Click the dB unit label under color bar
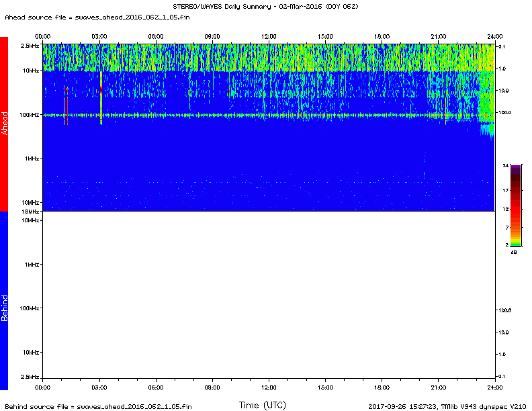This screenshot has height=411, width=532. coord(514,253)
